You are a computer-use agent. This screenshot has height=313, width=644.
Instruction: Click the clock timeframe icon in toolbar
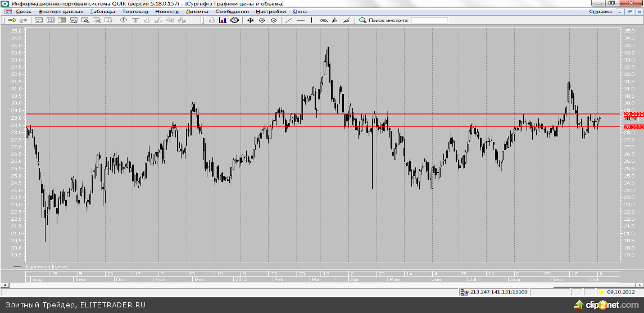(234, 20)
